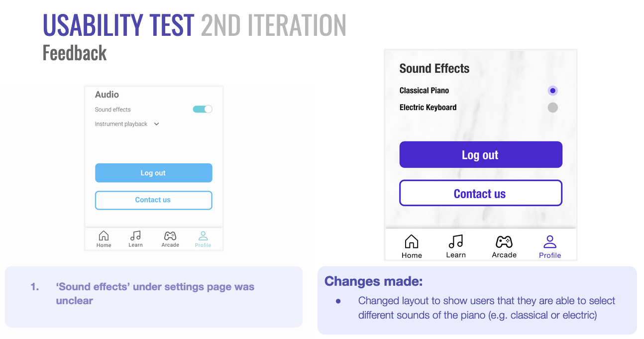Click the Audio section heading
The image size is (644, 339).
(107, 95)
